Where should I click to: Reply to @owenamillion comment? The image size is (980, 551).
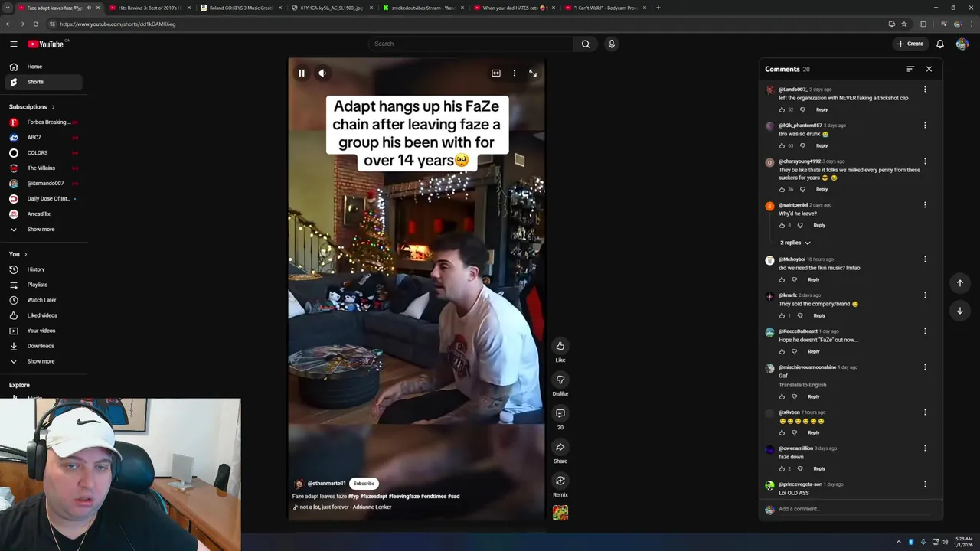(819, 468)
